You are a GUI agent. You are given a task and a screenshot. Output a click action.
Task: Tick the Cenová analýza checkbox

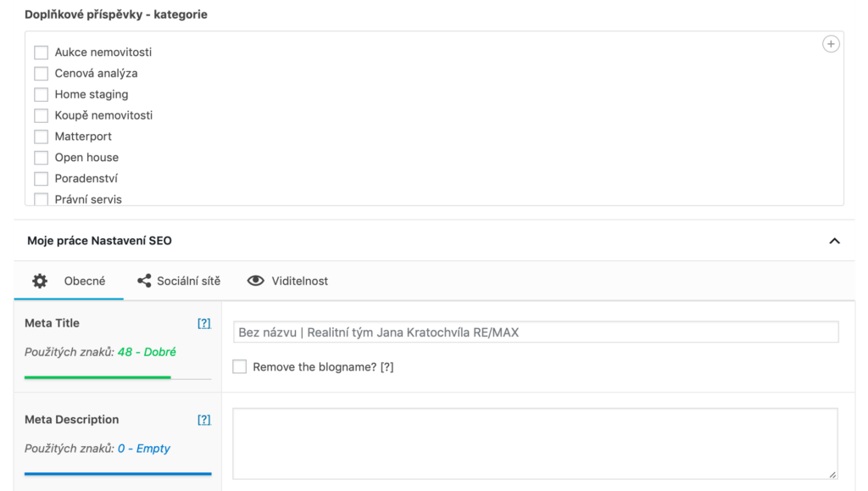41,74
